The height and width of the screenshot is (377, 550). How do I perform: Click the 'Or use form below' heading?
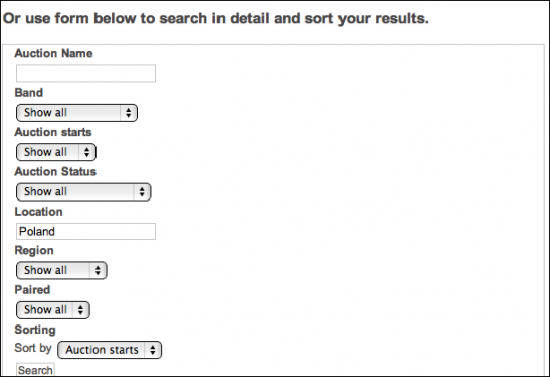pyautogui.click(x=216, y=19)
